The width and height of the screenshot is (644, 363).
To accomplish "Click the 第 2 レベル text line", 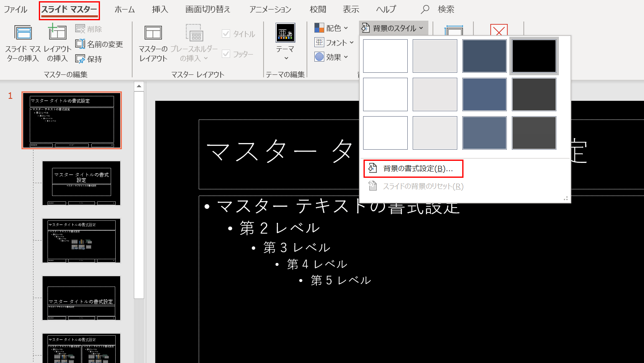I will point(280,228).
